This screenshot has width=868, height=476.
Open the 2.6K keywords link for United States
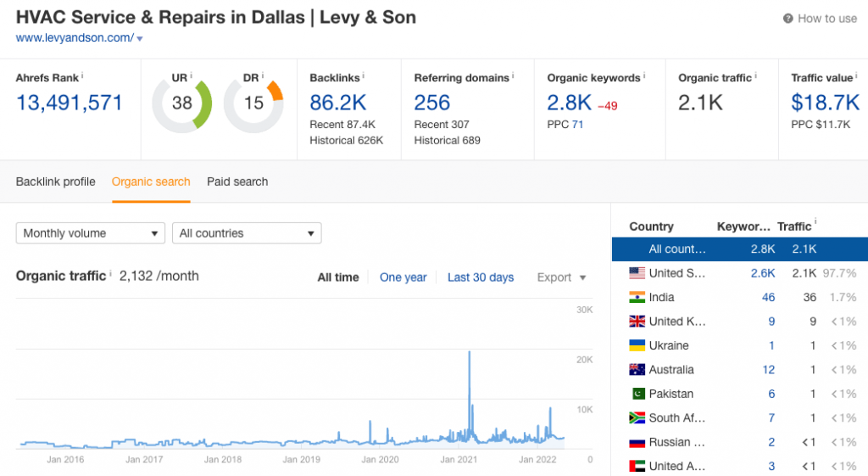[763, 273]
